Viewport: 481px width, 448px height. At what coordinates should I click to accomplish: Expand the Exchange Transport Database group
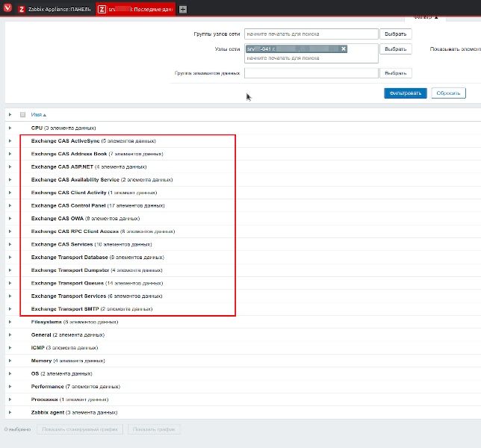[10, 258]
